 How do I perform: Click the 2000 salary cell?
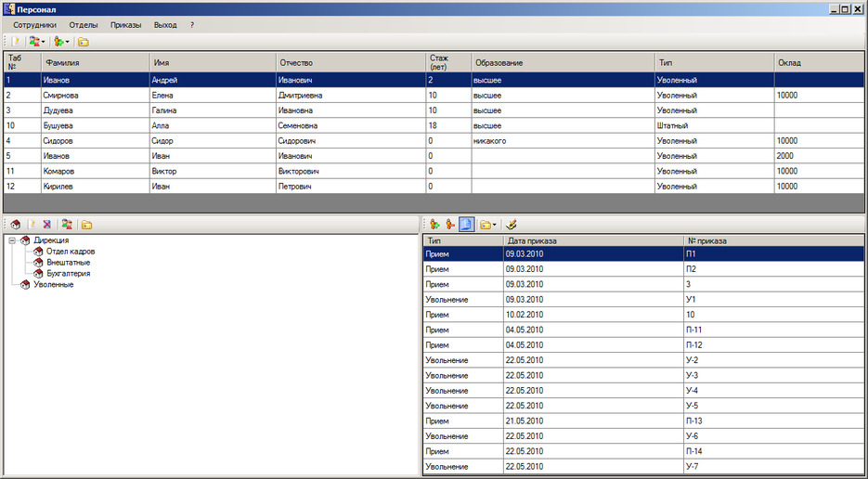click(x=819, y=156)
